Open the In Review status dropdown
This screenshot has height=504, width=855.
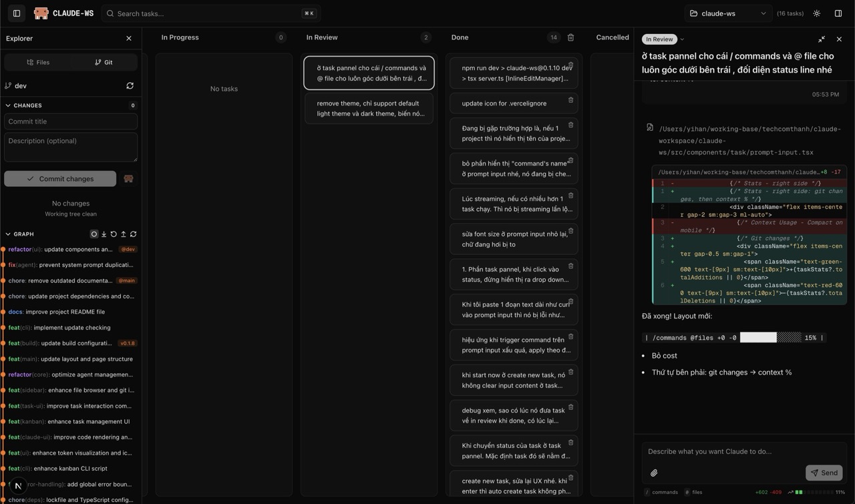[x=663, y=39]
